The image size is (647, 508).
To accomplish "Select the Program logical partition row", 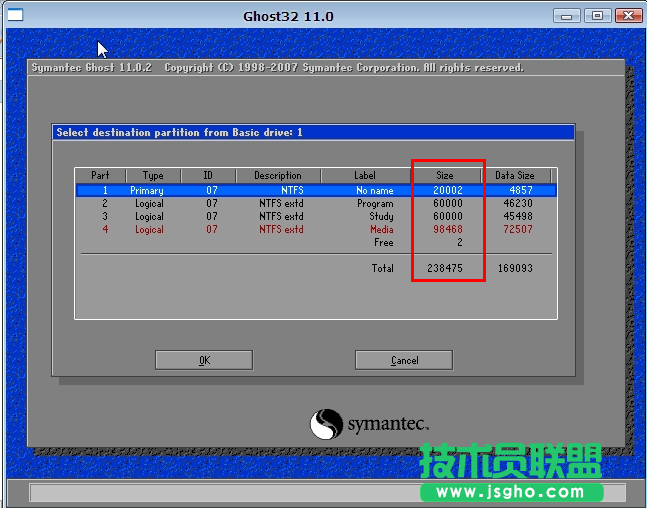I will click(315, 203).
